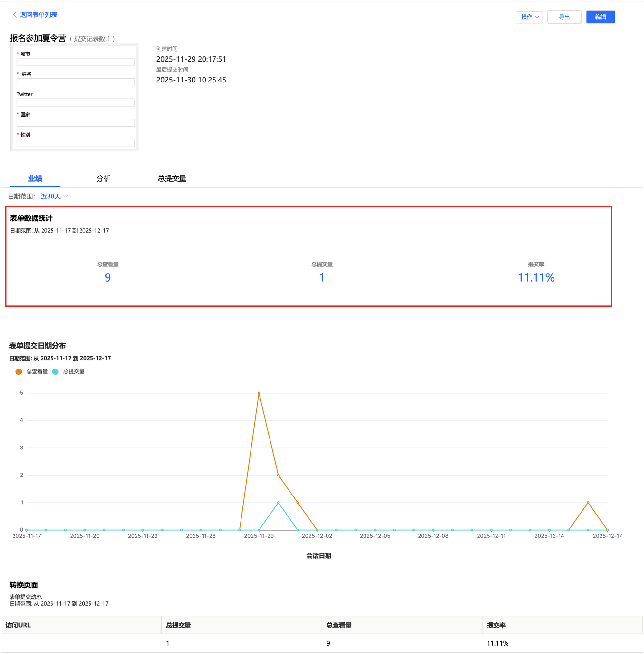Viewport: 644px width, 654px height.
Task: Click the 总查看量 value 9 in statistics
Action: pos(108,277)
